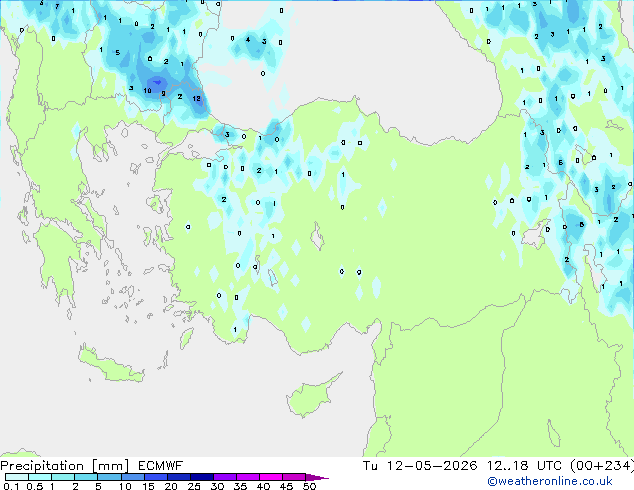Click the 'Precipitation [mm]' title text
634x490 pixels.
click(64, 466)
